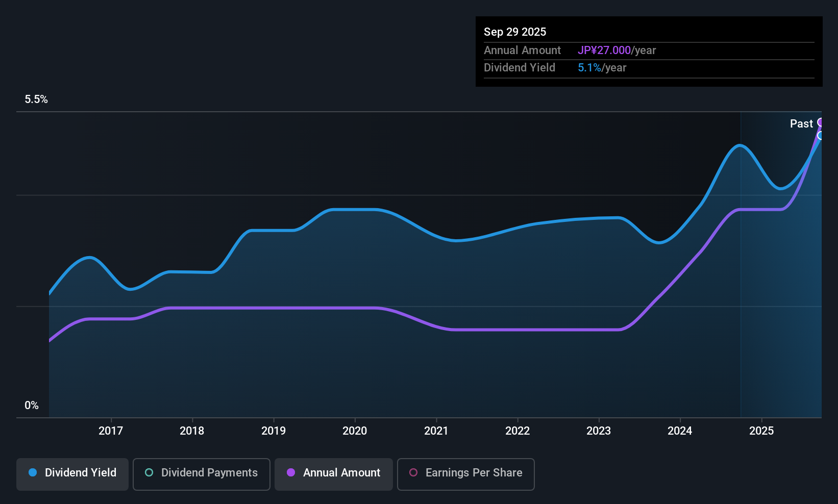838x504 pixels.
Task: Select the 2017 x-axis label
Action: coord(111,431)
